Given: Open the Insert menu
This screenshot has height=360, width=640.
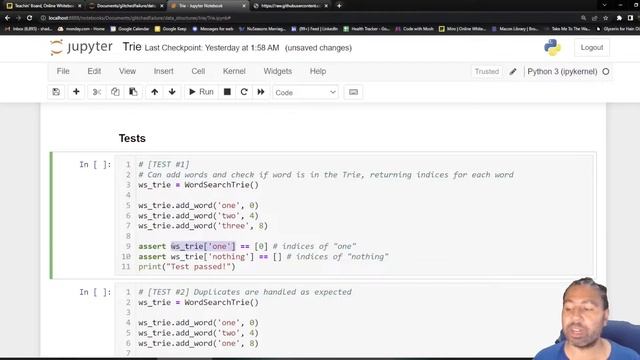Looking at the screenshot, I should 163,71.
